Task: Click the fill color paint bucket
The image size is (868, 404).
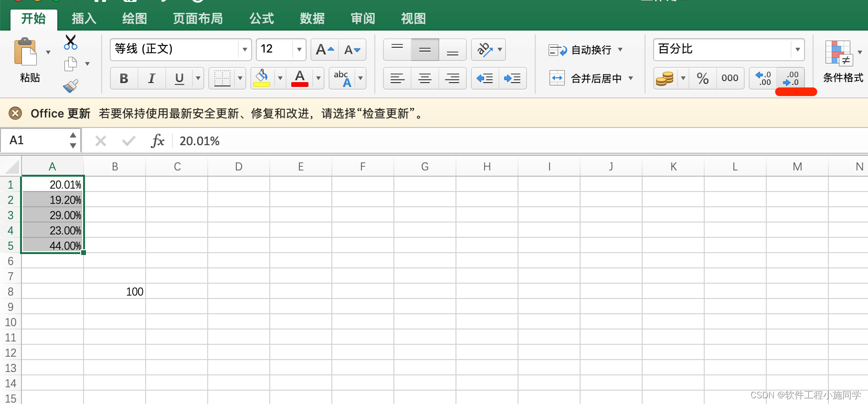Action: 262,78
